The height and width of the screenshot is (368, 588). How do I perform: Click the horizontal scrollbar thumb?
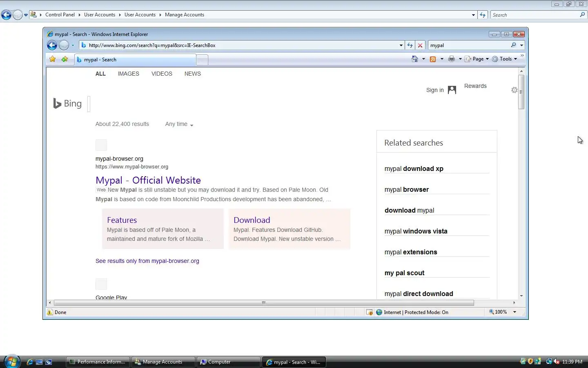point(264,303)
